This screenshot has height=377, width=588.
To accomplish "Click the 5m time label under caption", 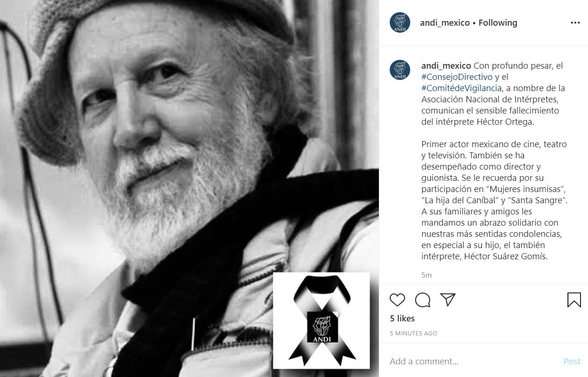I will pos(426,275).
